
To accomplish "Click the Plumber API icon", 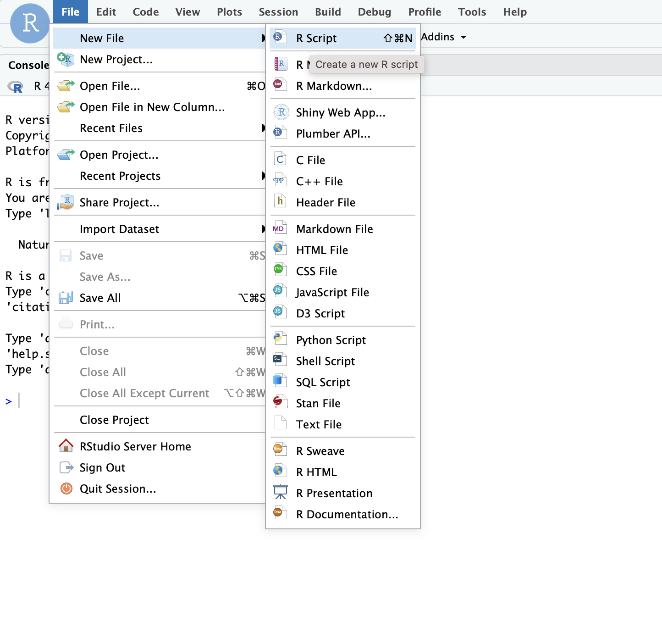I will coord(280,133).
